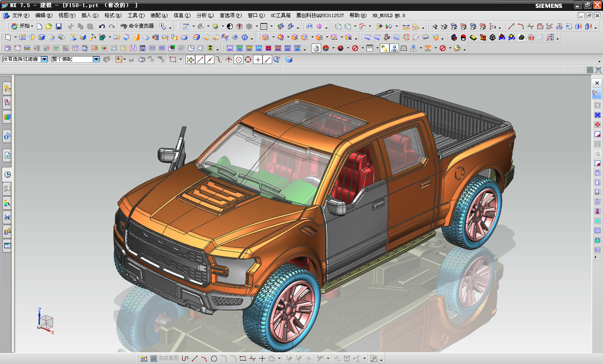Viewport: 603px width, 364px height.
Task: Click the black-and-white face analysis swatch icon
Action: pos(229,26)
